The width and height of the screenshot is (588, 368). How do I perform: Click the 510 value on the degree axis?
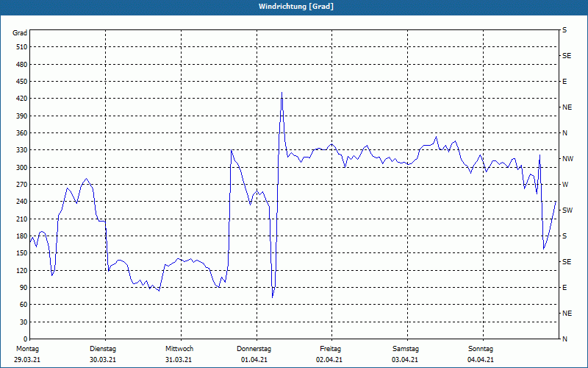pyautogui.click(x=22, y=47)
